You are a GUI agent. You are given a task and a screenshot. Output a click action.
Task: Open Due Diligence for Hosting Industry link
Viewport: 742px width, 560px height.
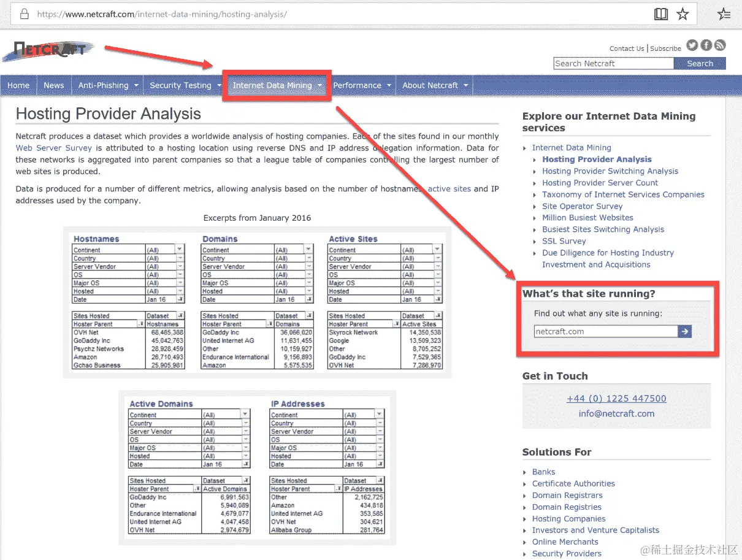608,258
